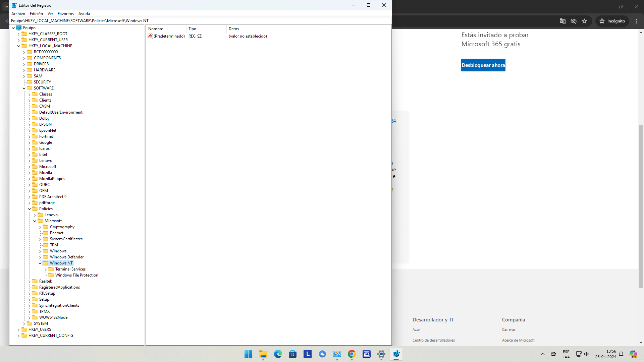Screen dimensions: 644x362
Task: Click the Nombre column header
Action: pos(166,29)
